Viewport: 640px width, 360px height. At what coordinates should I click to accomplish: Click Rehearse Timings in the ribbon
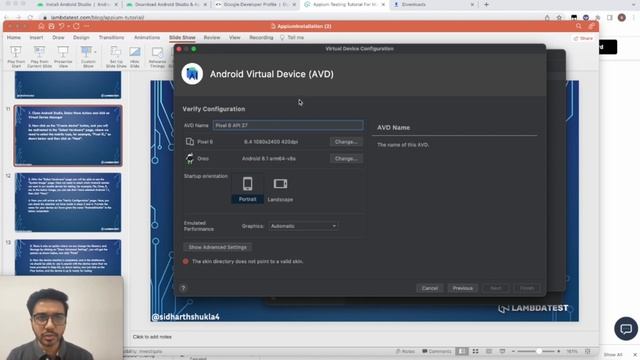(x=157, y=57)
